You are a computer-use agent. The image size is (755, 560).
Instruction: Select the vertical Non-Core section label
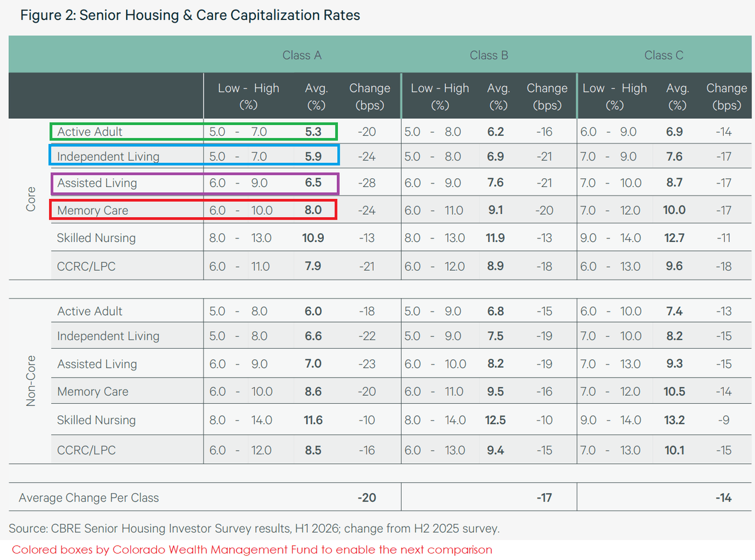coord(31,381)
